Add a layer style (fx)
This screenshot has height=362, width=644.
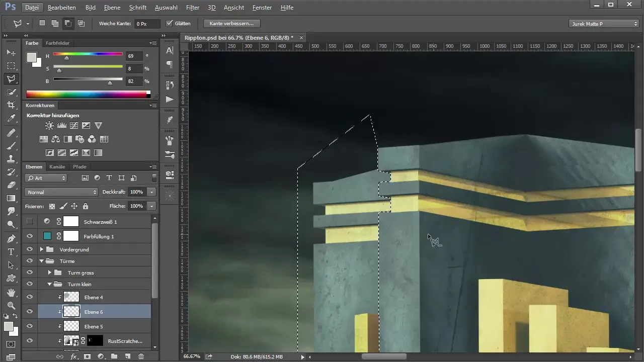tap(74, 356)
